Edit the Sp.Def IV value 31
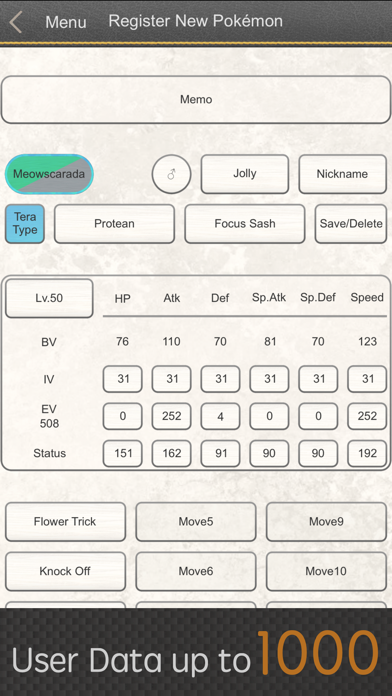This screenshot has width=392, height=696. [x=318, y=379]
